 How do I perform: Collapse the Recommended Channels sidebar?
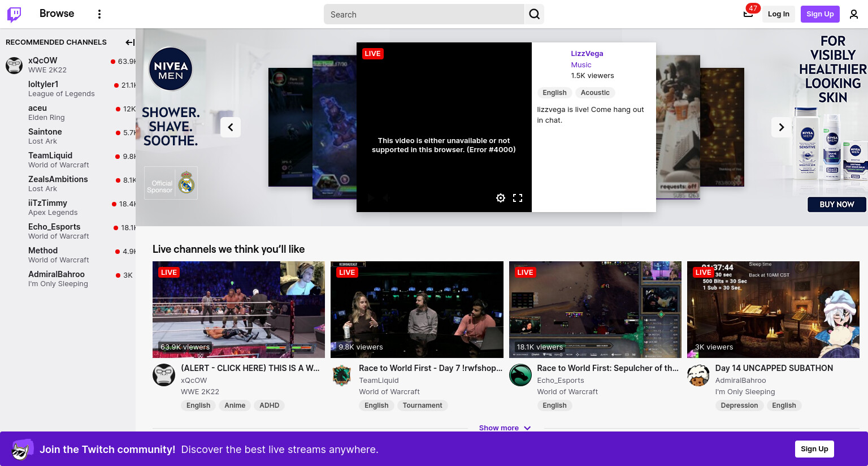coord(129,42)
